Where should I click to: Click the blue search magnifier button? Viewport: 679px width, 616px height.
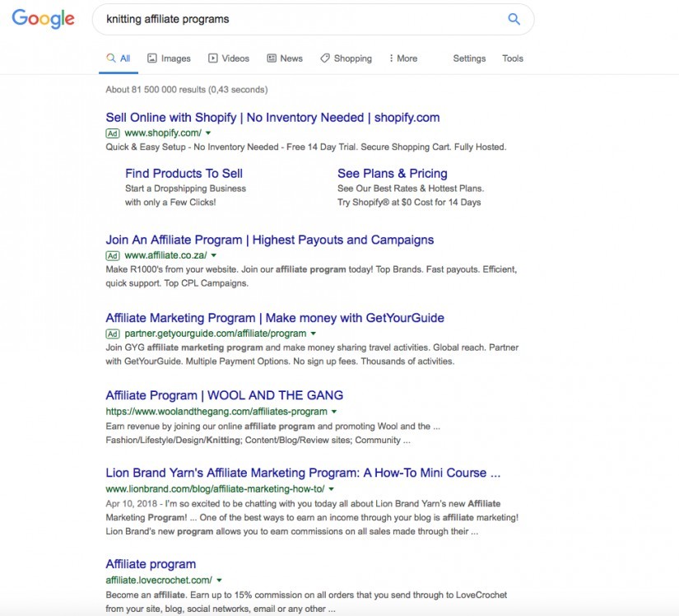[514, 19]
